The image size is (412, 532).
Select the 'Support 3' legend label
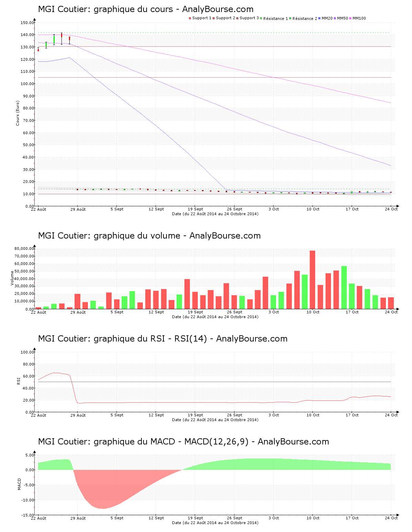[x=249, y=18]
